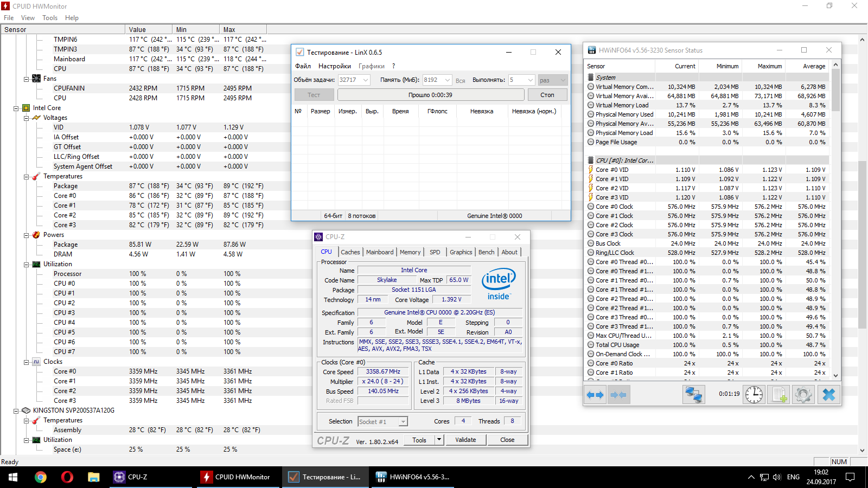Click the Fans icon in HWMonitor tree
Image resolution: width=868 pixels, height=488 pixels.
pos(36,79)
